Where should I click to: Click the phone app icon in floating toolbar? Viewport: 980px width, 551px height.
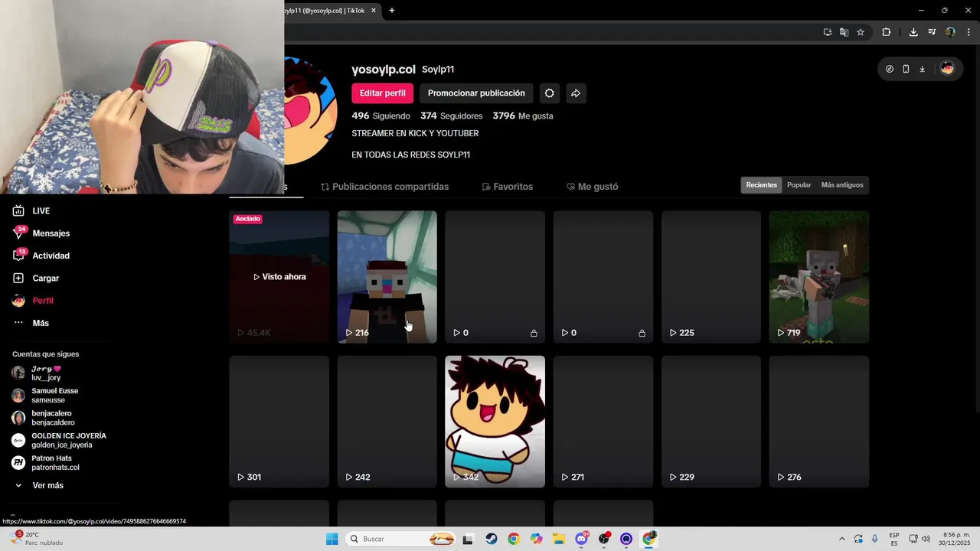[x=906, y=69]
